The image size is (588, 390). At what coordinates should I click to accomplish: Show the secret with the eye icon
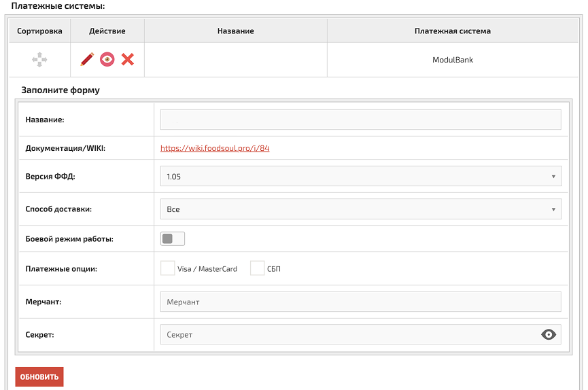549,334
